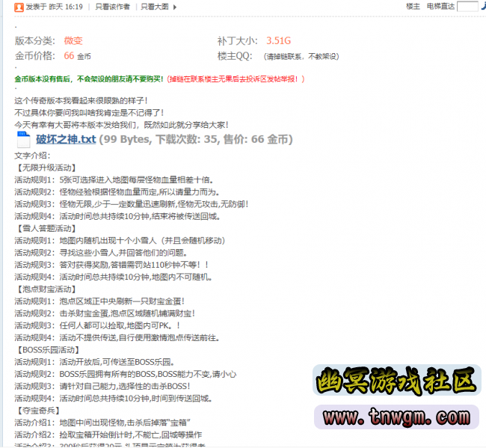Click the arrow icon after 只看大图
This screenshot has height=448, width=486.
pyautogui.click(x=175, y=7)
